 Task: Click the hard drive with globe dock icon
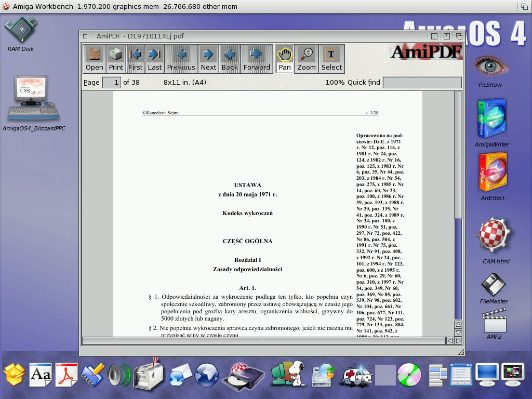tap(323, 375)
